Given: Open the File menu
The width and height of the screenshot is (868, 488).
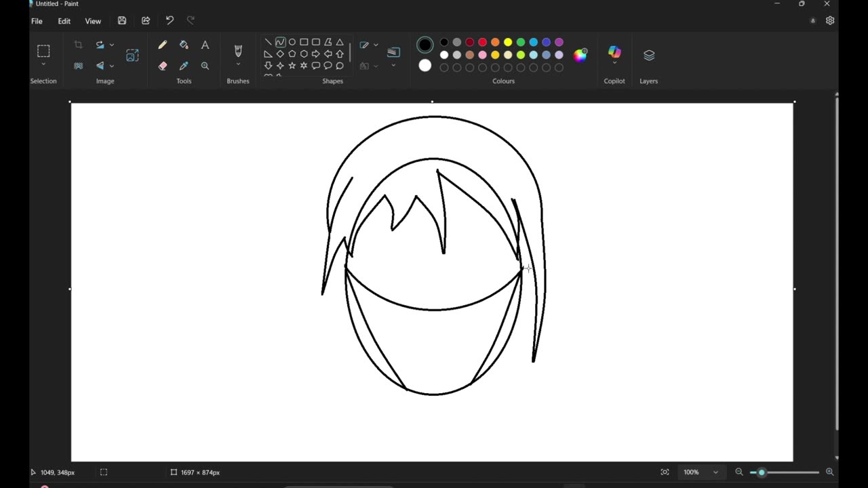Looking at the screenshot, I should pyautogui.click(x=37, y=21).
